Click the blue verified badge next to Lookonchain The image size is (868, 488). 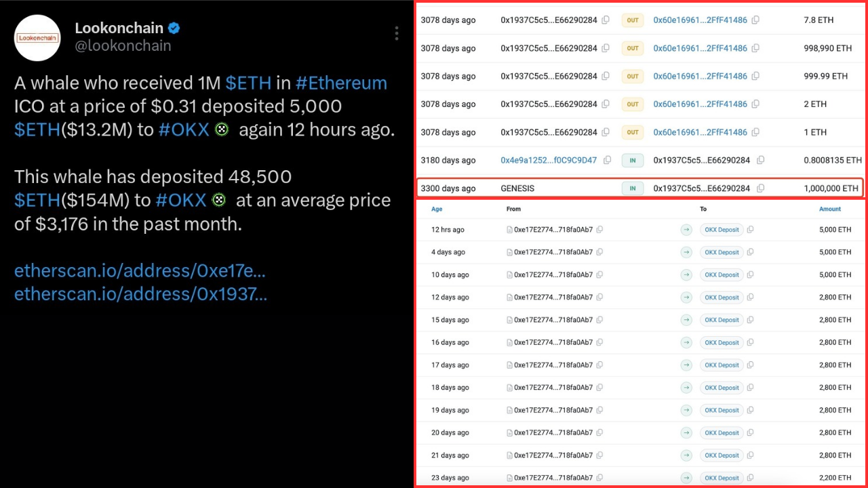pyautogui.click(x=174, y=28)
